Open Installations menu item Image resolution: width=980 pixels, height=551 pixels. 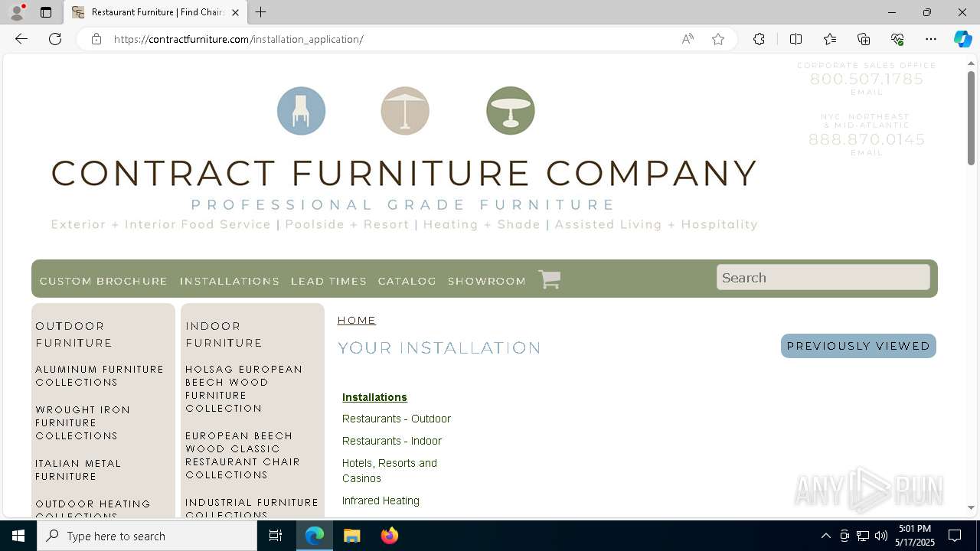230,281
